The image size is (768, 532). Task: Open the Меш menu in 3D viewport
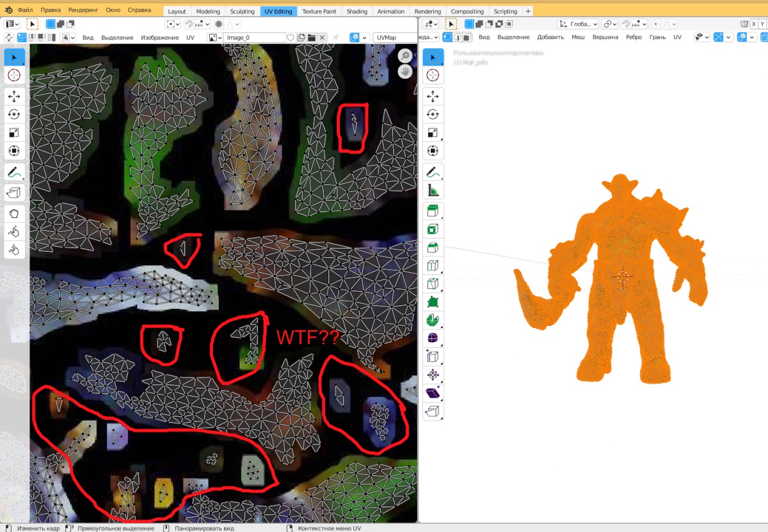[x=578, y=38]
